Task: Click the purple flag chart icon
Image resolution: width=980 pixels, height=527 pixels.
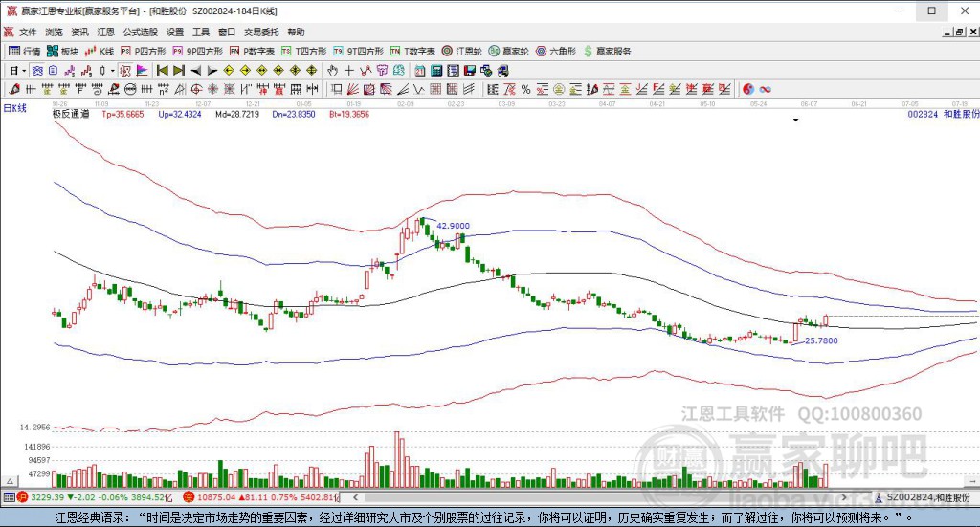Action: pos(142,71)
